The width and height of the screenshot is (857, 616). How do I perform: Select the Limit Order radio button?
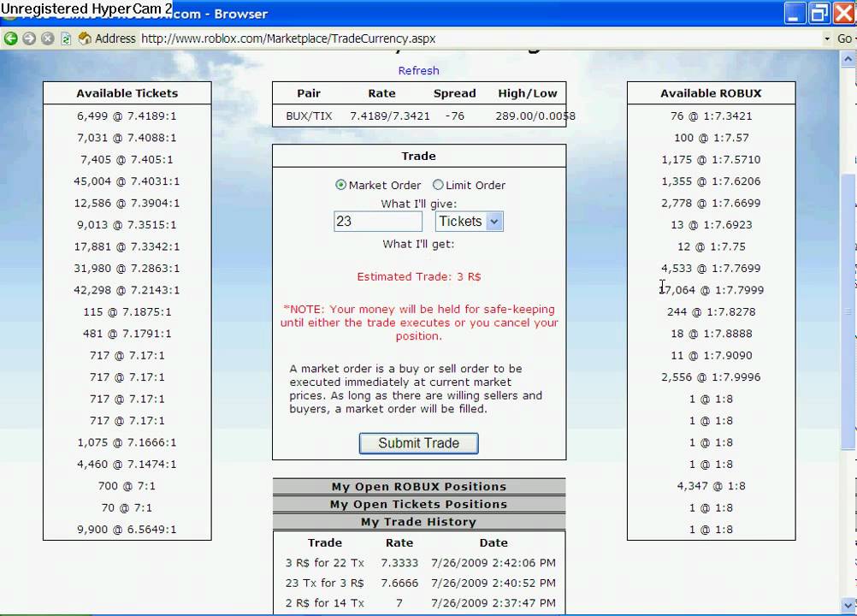click(438, 185)
